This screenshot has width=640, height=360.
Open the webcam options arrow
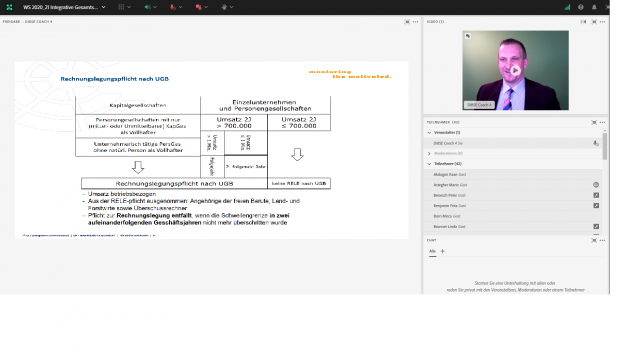coord(206,7)
